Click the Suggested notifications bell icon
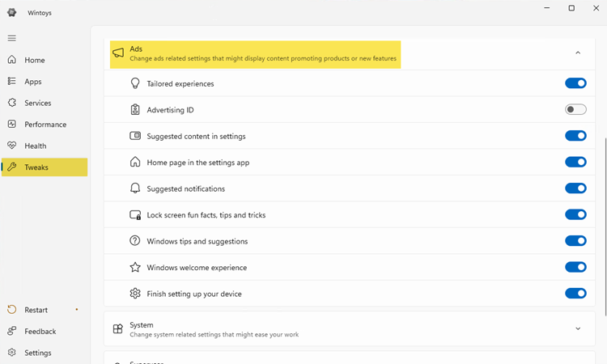The height and width of the screenshot is (364, 607). pyautogui.click(x=135, y=188)
